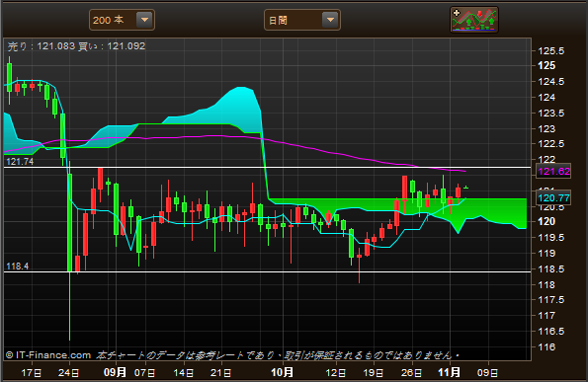Click the 09月 date axis label
Viewport: 588px width, 382px height.
tap(115, 372)
